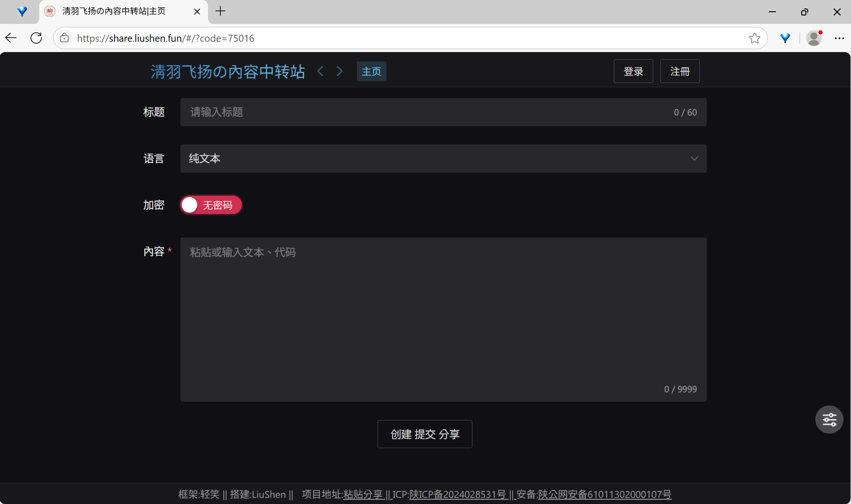Open floating settings sliders button
851x504 pixels.
coord(829,420)
